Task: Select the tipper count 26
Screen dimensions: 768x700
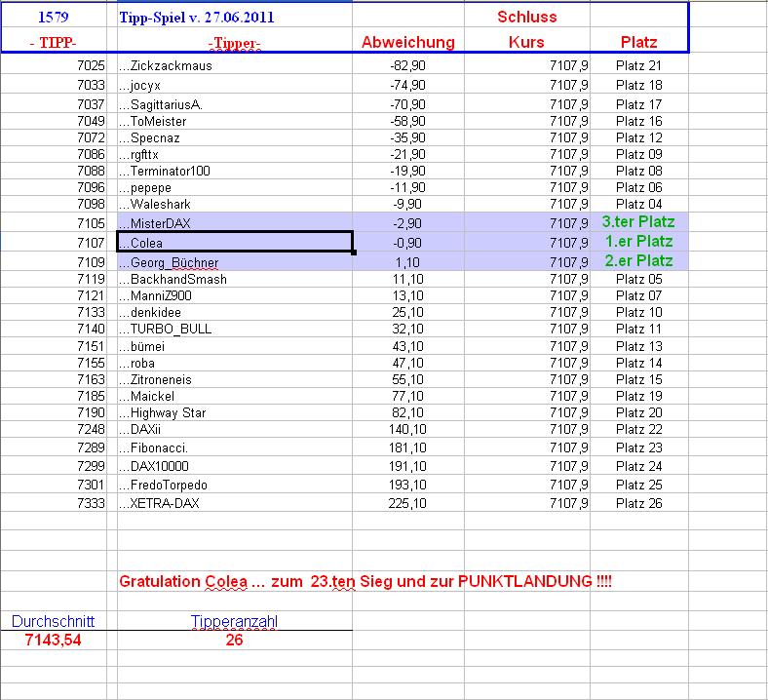Action: (234, 640)
